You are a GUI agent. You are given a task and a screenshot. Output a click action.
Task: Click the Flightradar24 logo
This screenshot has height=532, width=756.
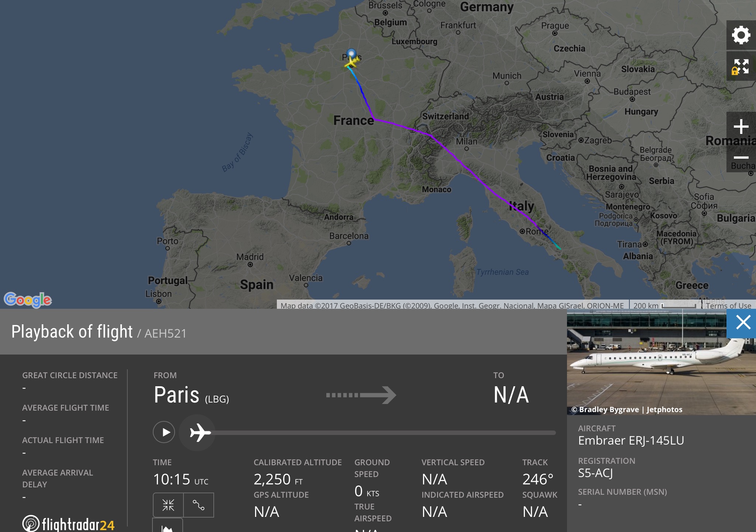pos(69,524)
